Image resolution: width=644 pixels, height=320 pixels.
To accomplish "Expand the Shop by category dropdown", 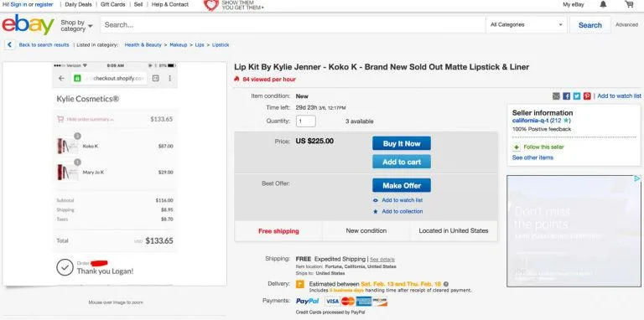I will click(76, 25).
